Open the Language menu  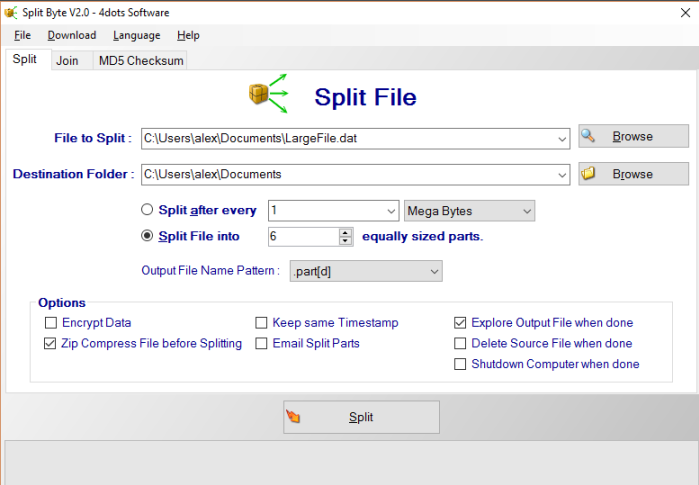point(136,35)
